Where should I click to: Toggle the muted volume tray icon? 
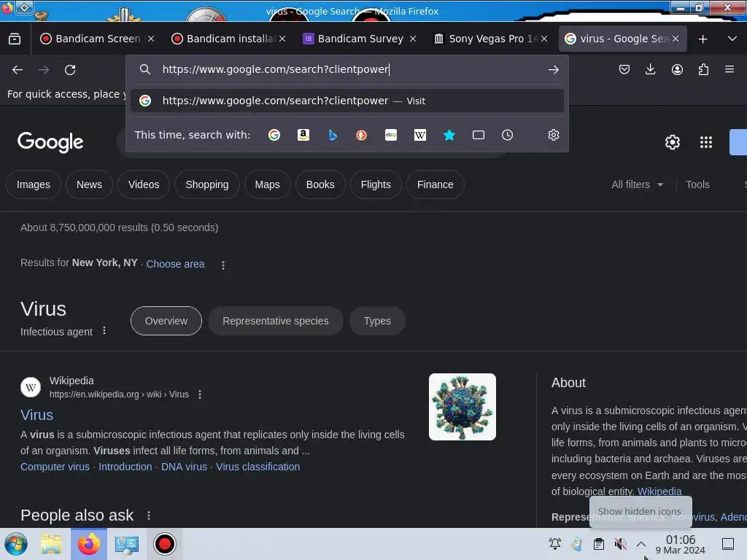tap(620, 544)
